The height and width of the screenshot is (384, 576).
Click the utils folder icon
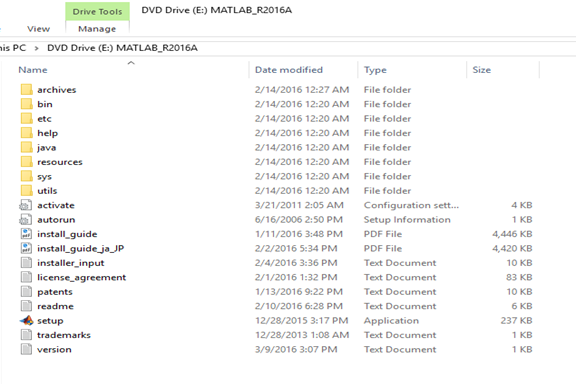(x=26, y=191)
